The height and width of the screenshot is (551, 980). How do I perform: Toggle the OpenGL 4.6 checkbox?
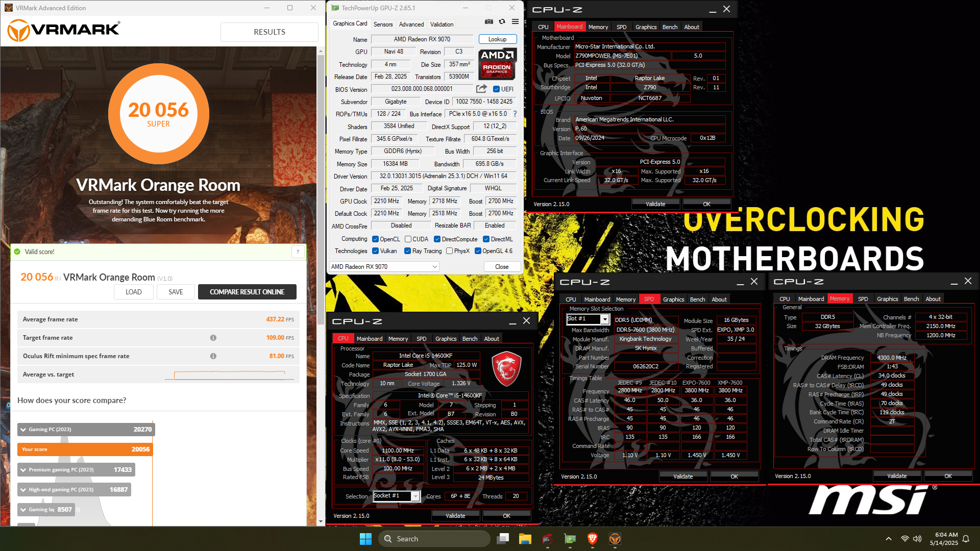pos(478,251)
